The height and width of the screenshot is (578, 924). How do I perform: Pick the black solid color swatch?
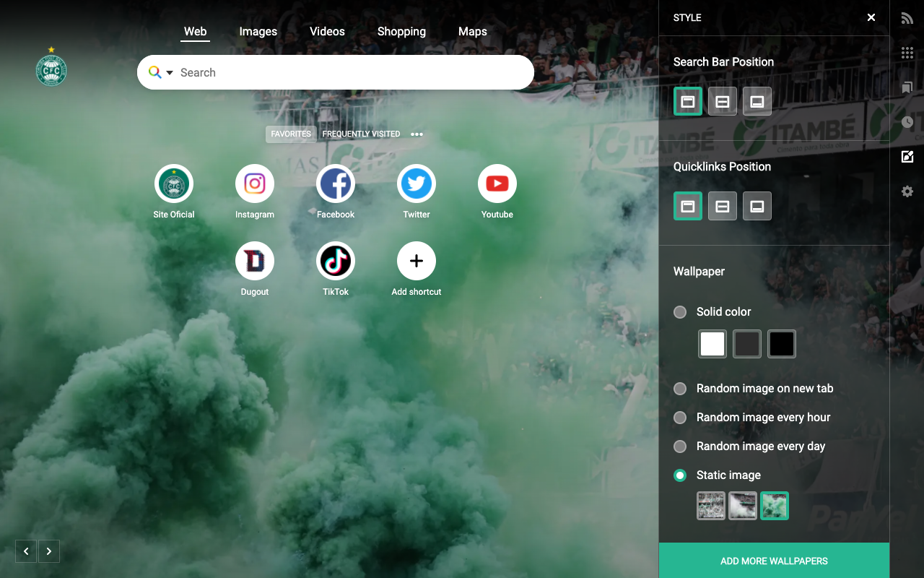[782, 344]
